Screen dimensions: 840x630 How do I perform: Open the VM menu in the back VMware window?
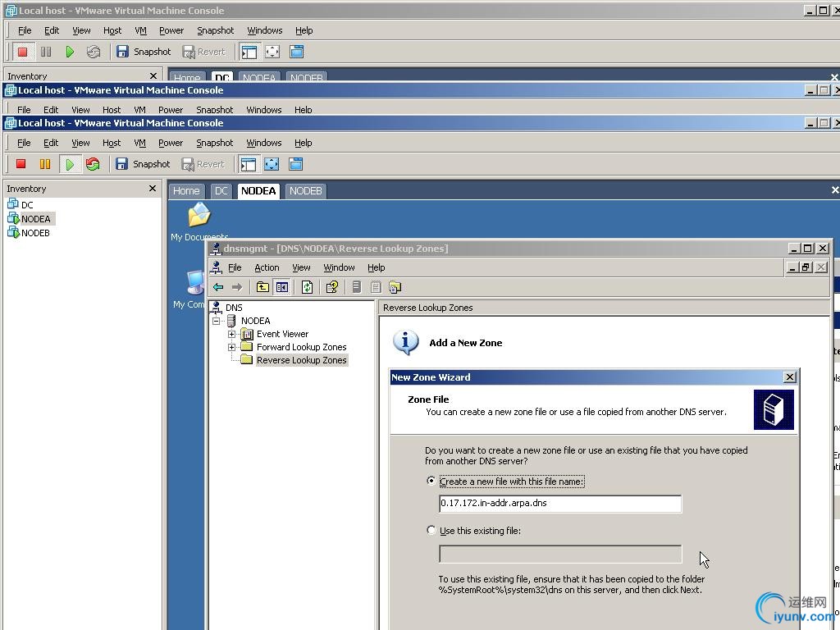140,30
